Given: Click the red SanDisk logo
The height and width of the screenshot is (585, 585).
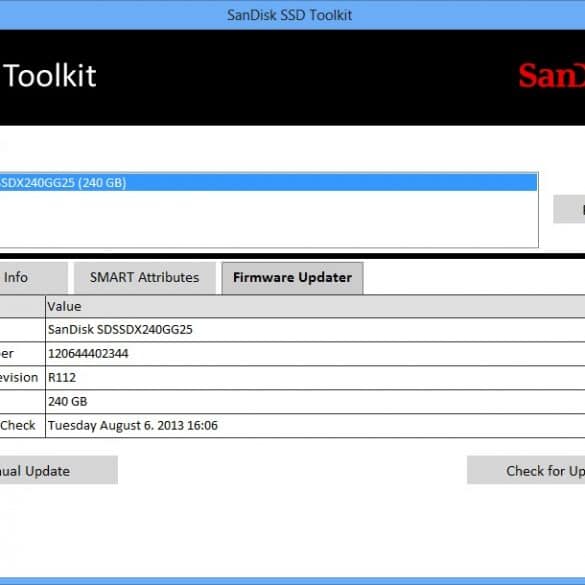Looking at the screenshot, I should point(552,76).
